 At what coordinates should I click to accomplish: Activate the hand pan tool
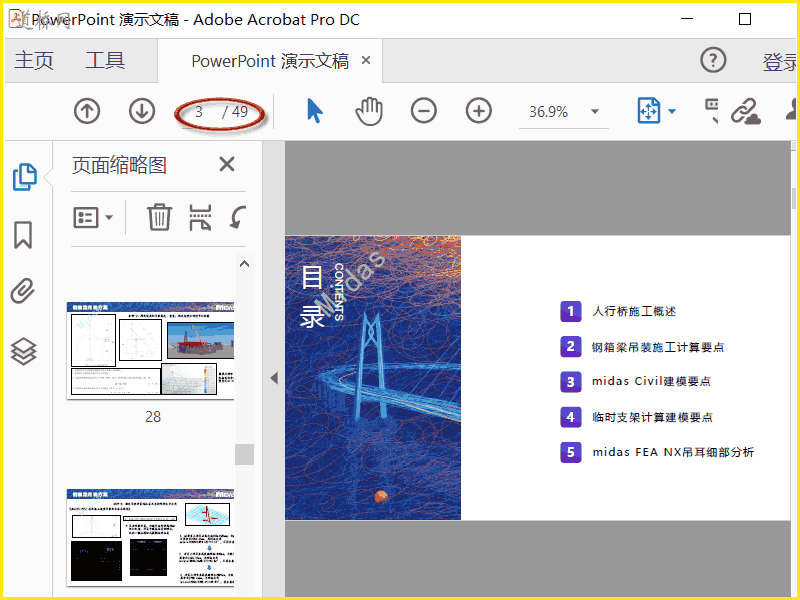point(369,111)
